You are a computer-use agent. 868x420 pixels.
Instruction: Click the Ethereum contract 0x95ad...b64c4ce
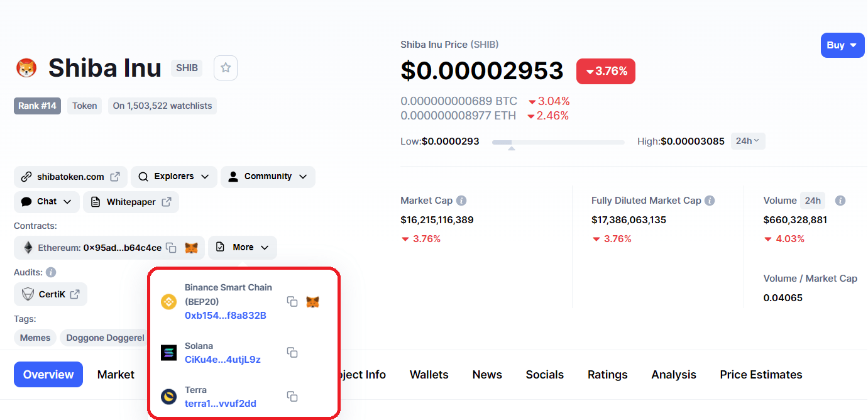point(123,248)
